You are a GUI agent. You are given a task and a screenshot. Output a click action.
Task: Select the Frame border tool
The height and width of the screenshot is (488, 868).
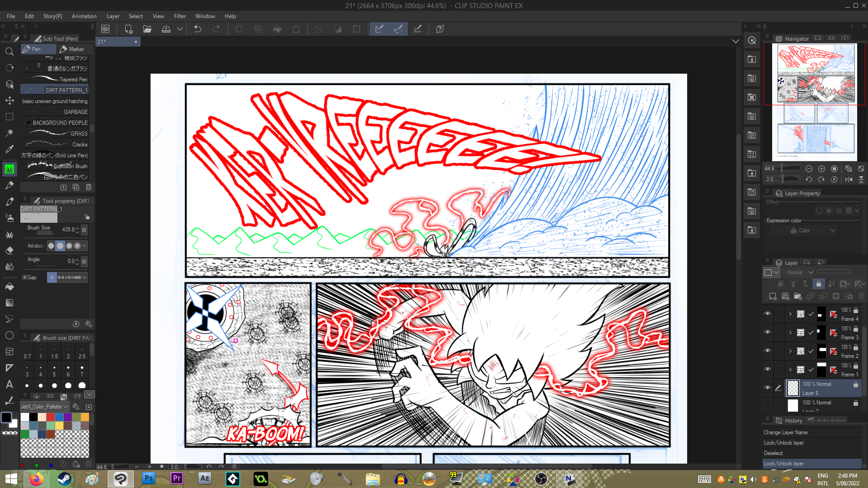tap(9, 352)
